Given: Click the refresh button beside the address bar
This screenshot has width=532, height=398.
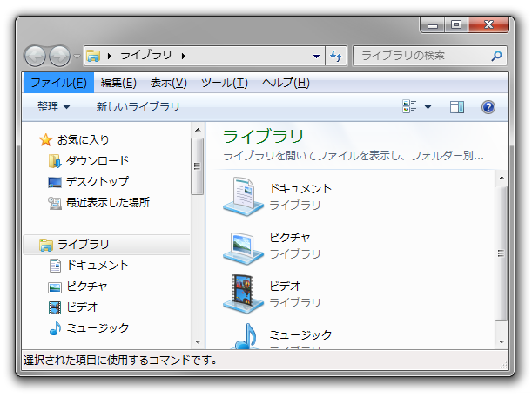Looking at the screenshot, I should (x=336, y=56).
